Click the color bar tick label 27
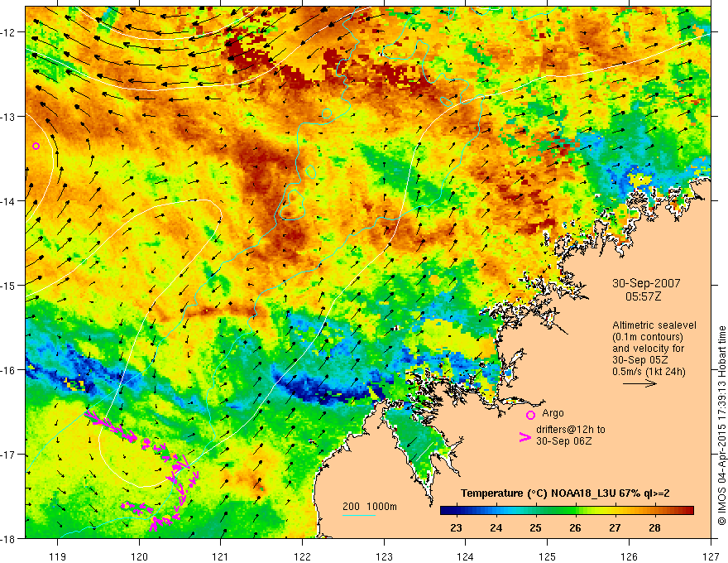The width and height of the screenshot is (728, 563). click(x=615, y=528)
